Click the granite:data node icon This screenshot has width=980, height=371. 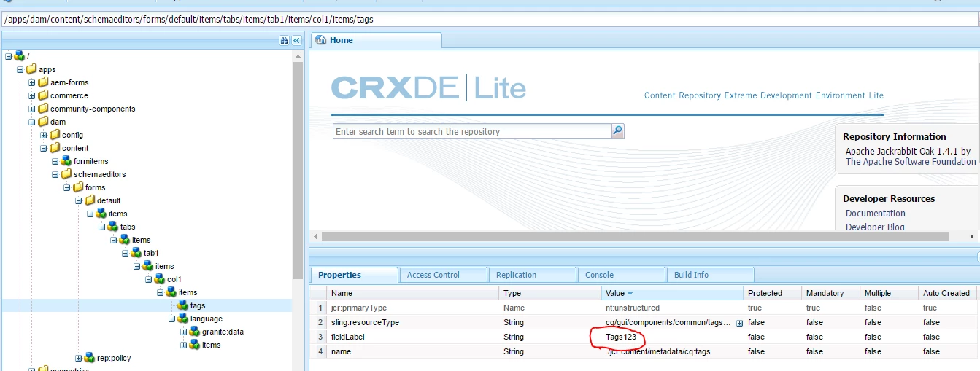coord(195,332)
